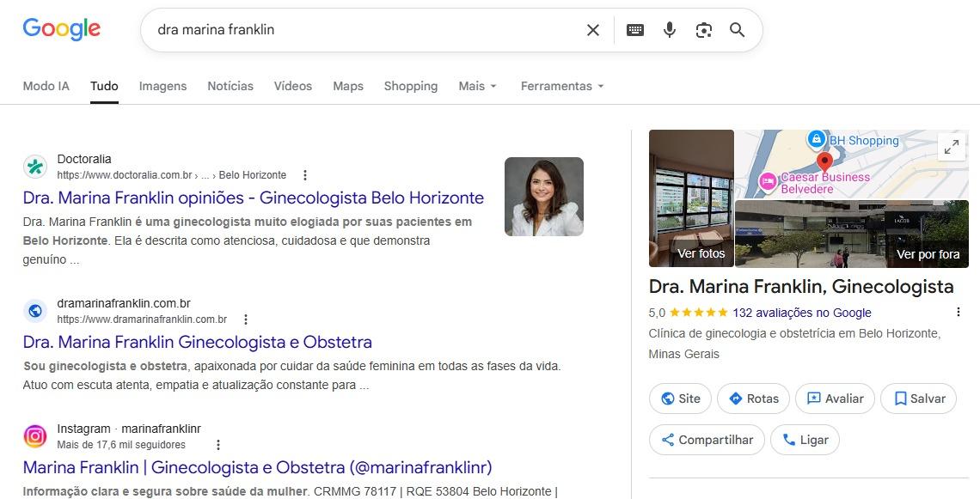The height and width of the screenshot is (499, 980).
Task: Click the Instagram favicon
Action: coord(35,436)
